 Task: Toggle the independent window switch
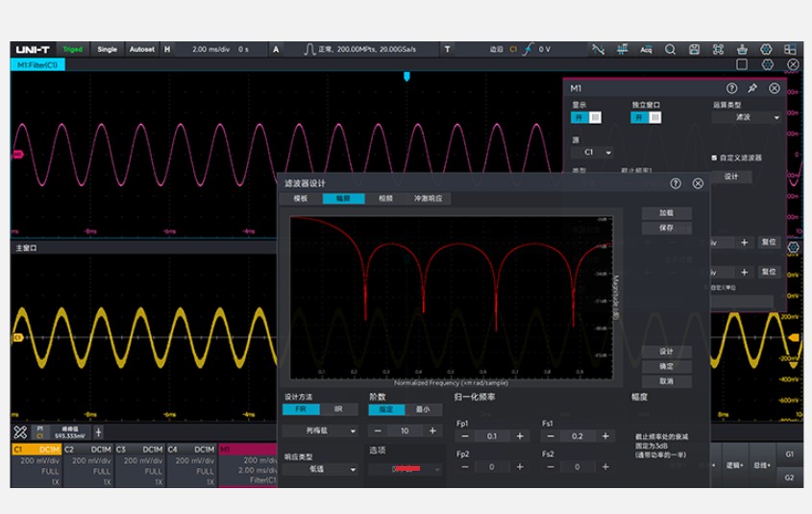coord(646,117)
